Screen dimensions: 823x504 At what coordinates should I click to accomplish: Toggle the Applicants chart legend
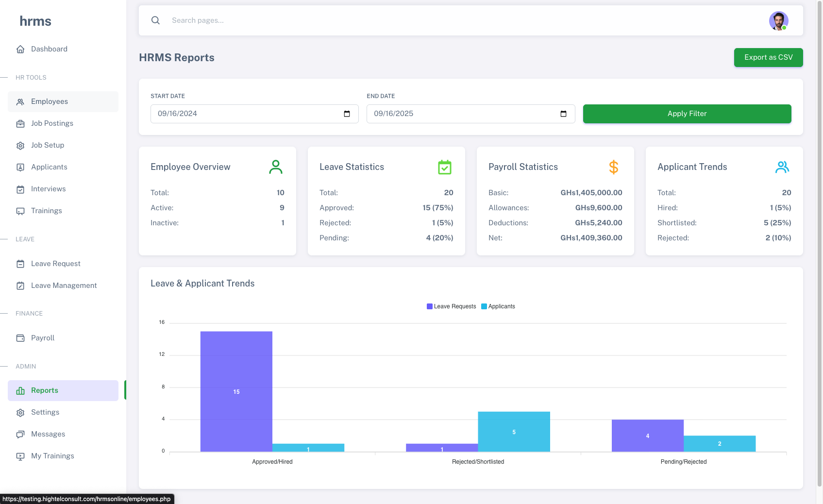tap(498, 306)
